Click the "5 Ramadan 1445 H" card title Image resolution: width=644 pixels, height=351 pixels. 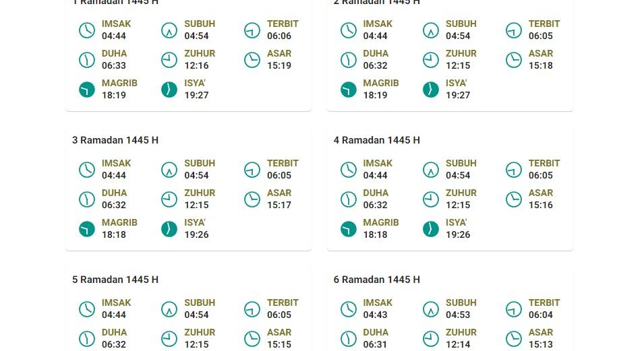(x=115, y=280)
